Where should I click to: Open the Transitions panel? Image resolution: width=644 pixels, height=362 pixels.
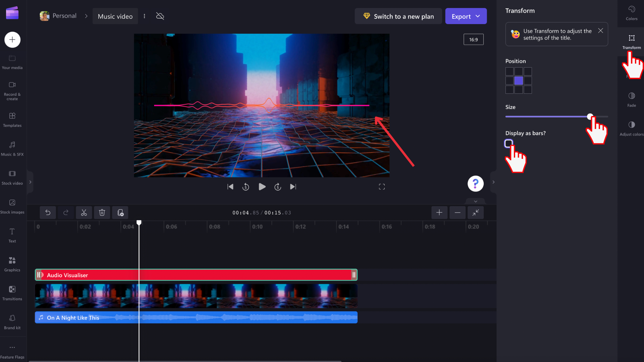pos(12,292)
